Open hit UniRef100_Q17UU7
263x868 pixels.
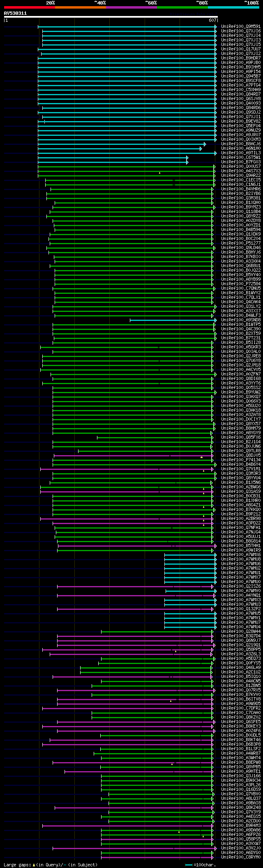(x=241, y=49)
